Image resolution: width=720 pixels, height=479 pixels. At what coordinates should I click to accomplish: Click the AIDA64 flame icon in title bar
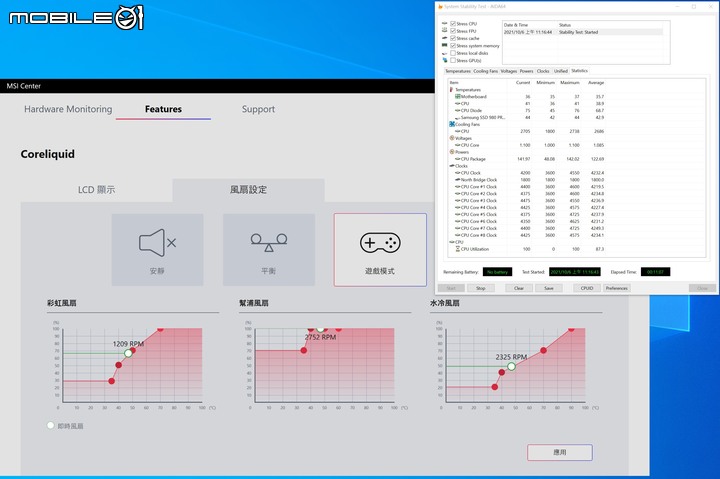441,6
